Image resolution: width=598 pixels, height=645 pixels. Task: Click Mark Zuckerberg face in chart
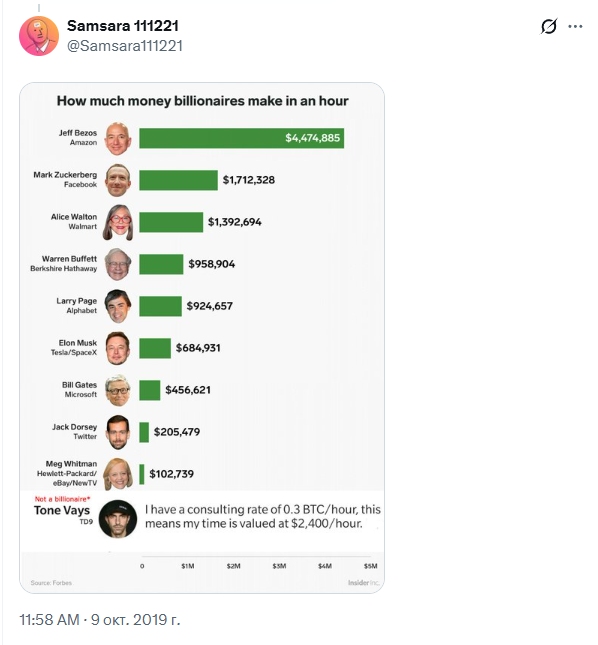[118, 180]
